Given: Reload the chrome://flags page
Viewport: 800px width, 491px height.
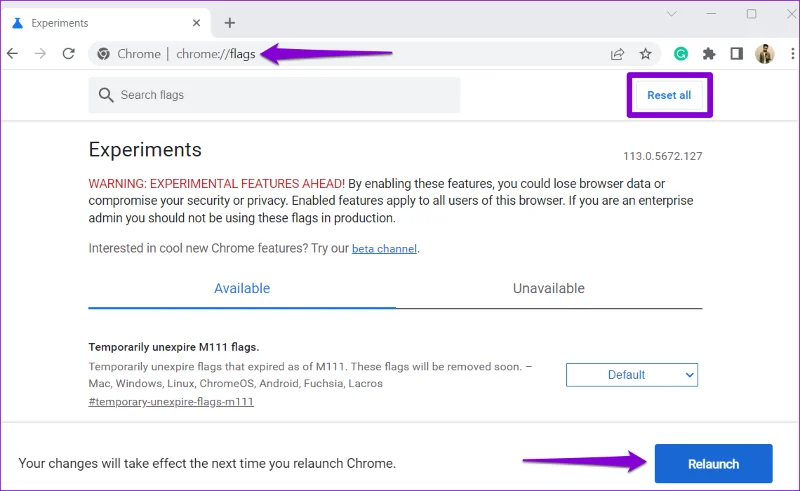Looking at the screenshot, I should point(69,54).
